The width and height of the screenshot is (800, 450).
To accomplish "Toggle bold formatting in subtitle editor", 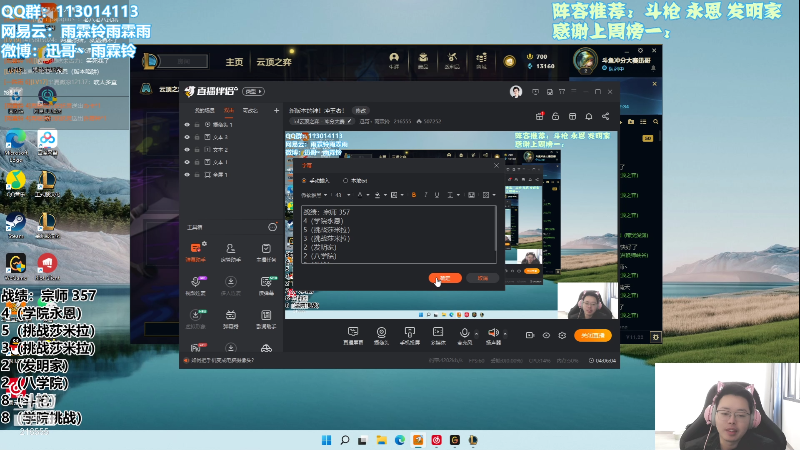I will (x=414, y=195).
